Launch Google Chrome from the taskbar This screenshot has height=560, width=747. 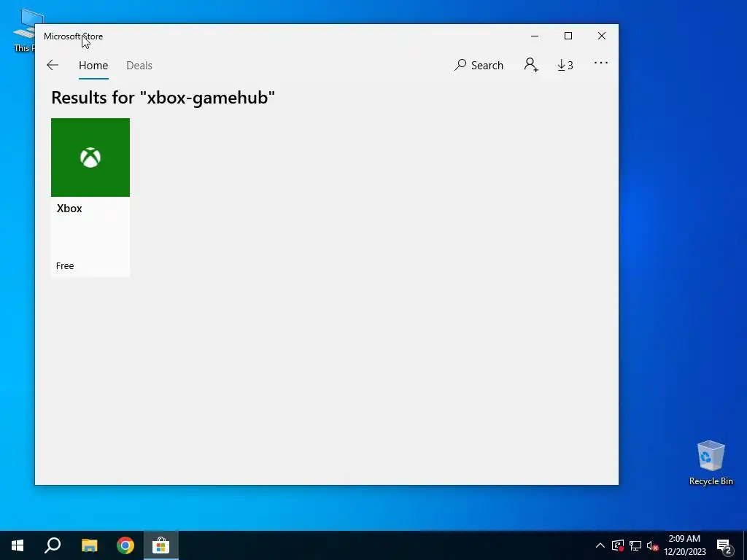pos(125,545)
